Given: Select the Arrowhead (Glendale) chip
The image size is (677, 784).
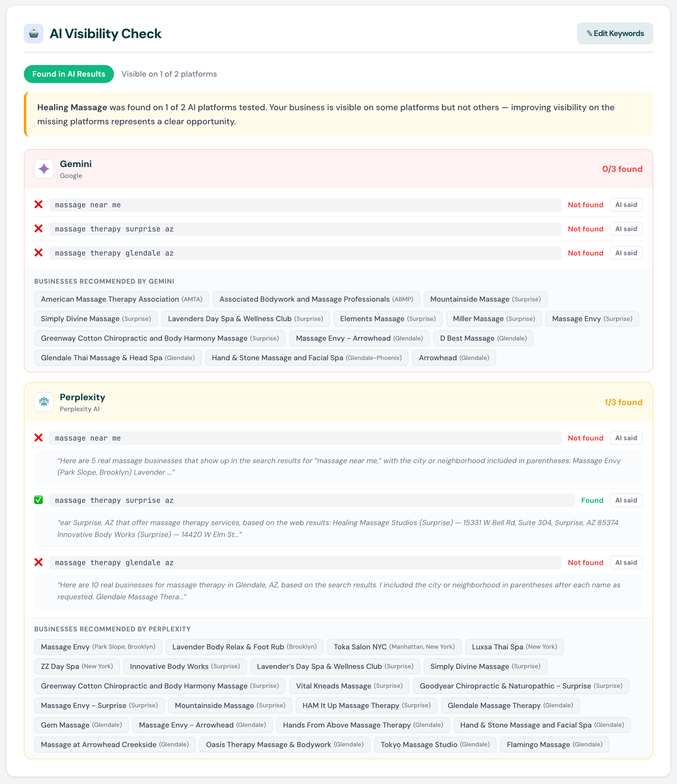Looking at the screenshot, I should [x=454, y=358].
